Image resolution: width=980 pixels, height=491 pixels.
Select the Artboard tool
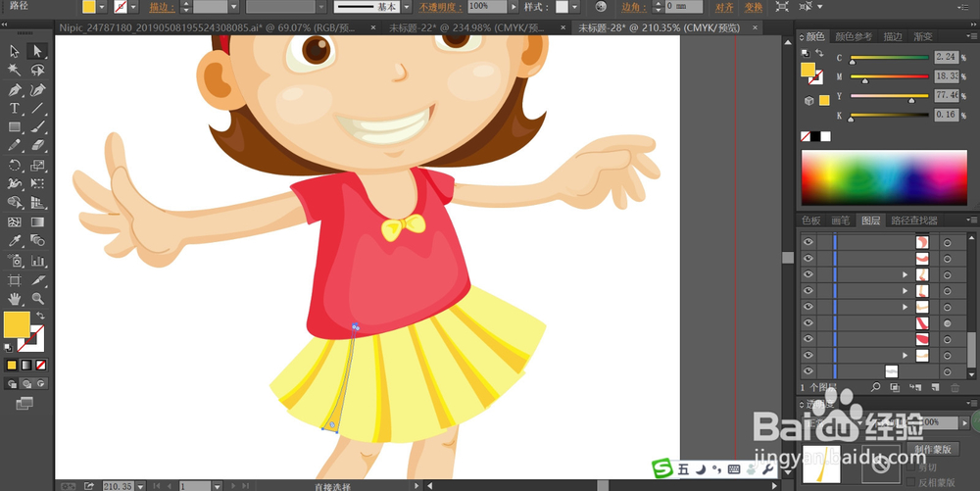coord(15,280)
